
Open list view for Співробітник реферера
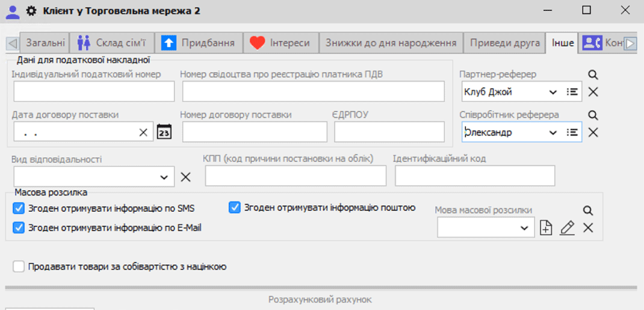pos(572,132)
